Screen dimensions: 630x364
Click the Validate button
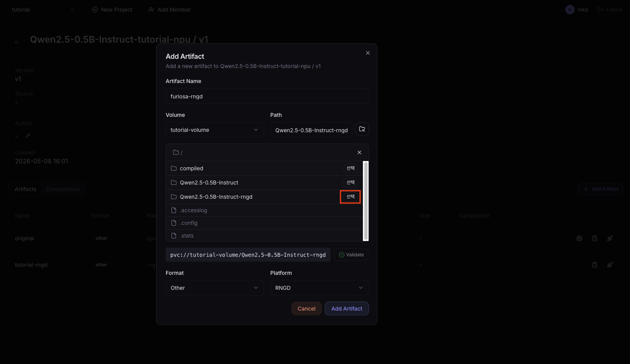click(351, 255)
